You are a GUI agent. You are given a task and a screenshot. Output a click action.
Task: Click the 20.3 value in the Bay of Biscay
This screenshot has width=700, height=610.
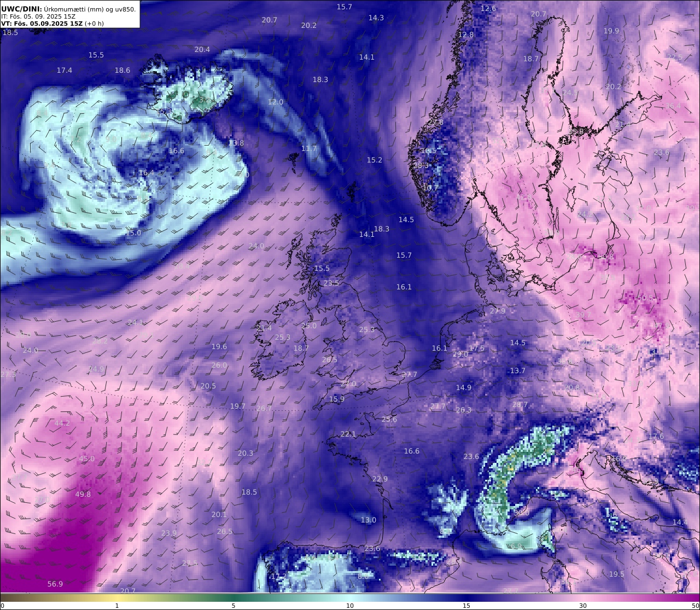point(246,453)
